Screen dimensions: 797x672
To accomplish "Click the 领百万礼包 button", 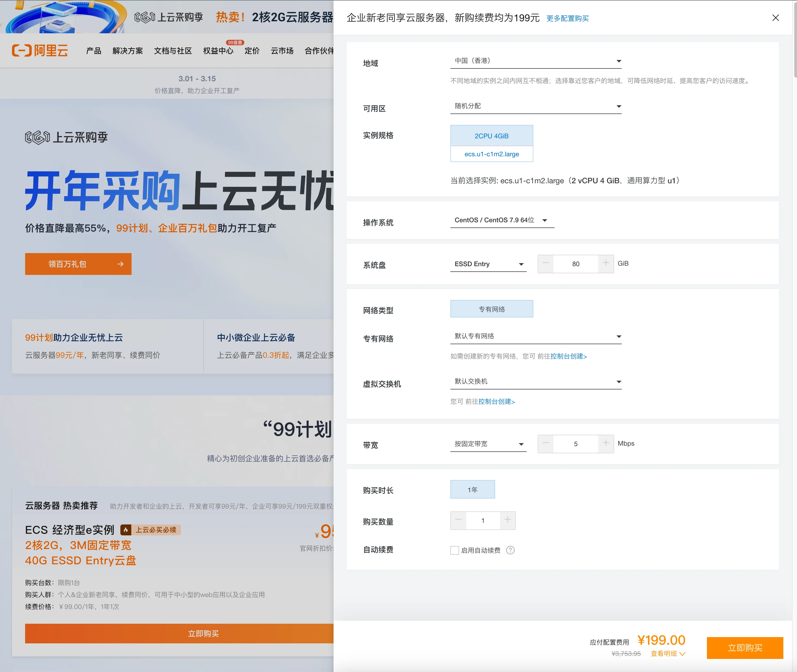I will (x=78, y=264).
